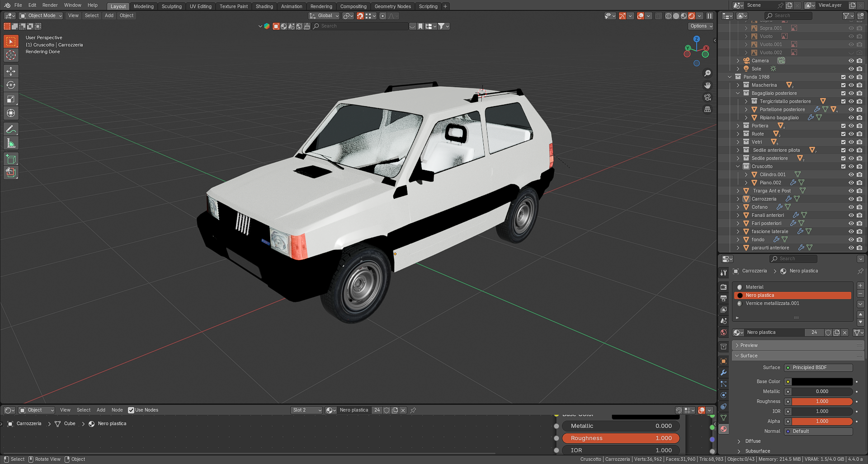Image resolution: width=868 pixels, height=464 pixels.
Task: Uncheck the Vetri collection checkbox
Action: 843,142
